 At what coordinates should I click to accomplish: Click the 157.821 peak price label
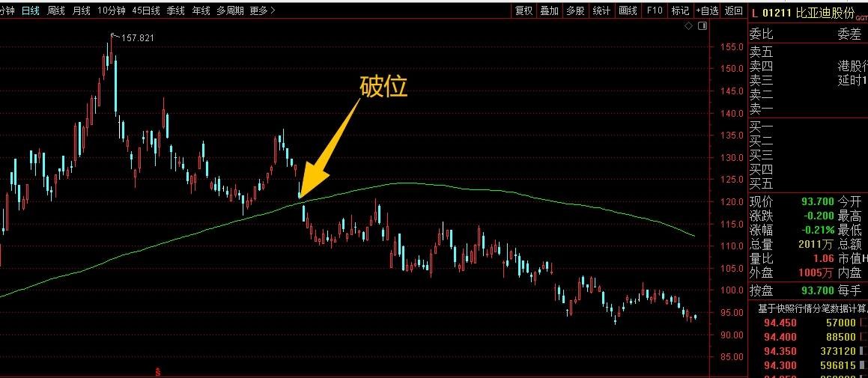(x=137, y=37)
